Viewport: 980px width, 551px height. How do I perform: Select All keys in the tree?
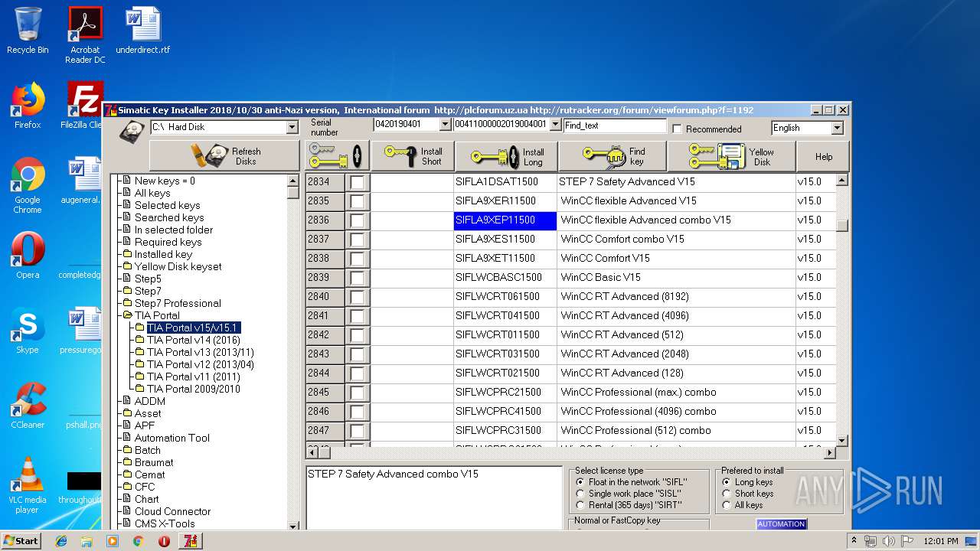[x=152, y=193]
